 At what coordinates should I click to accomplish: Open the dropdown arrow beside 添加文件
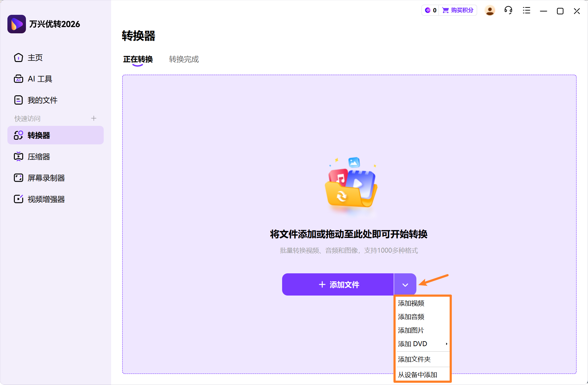405,284
